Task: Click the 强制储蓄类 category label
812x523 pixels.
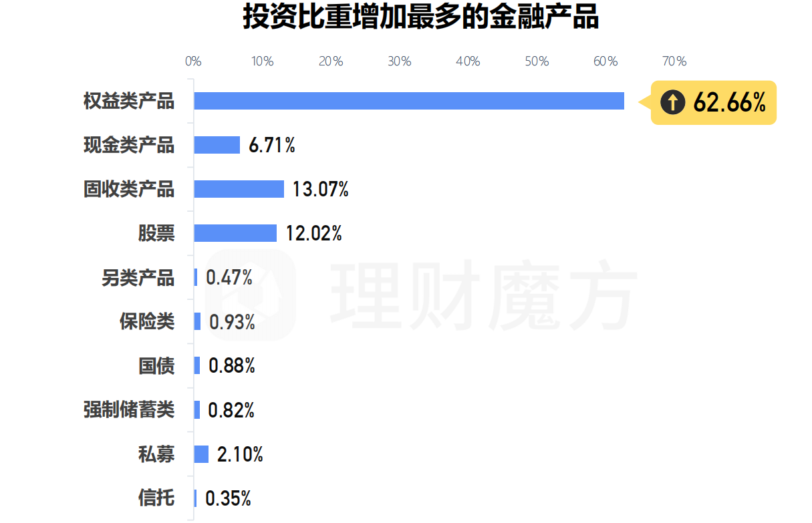Action: [x=128, y=409]
